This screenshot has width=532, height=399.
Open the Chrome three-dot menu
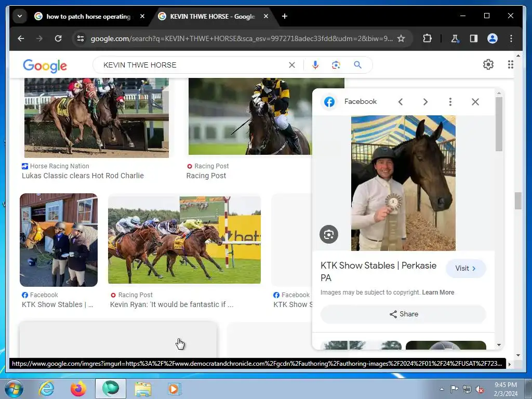[x=511, y=38]
